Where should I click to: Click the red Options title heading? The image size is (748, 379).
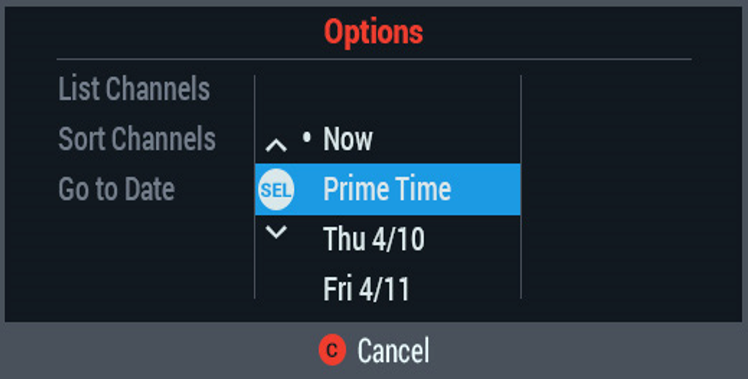[x=374, y=32]
